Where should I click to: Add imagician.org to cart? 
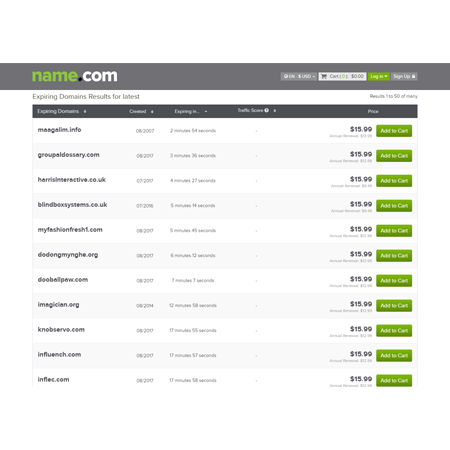[394, 305]
